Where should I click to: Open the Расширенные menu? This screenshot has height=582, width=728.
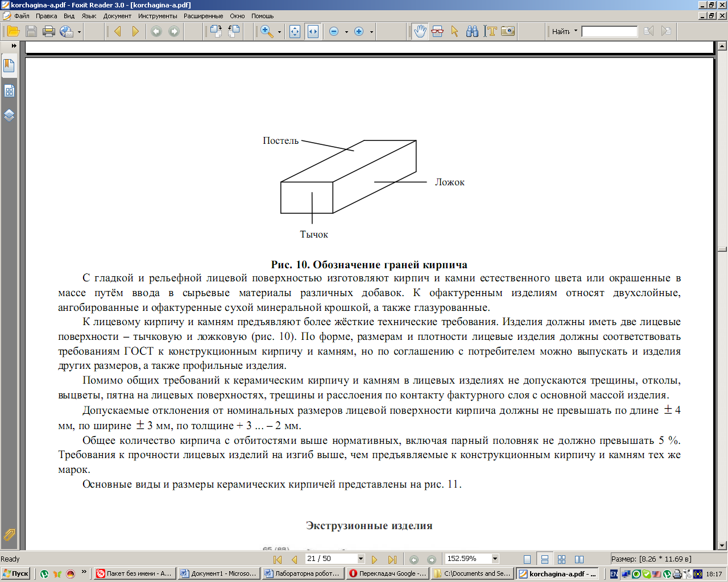click(203, 16)
